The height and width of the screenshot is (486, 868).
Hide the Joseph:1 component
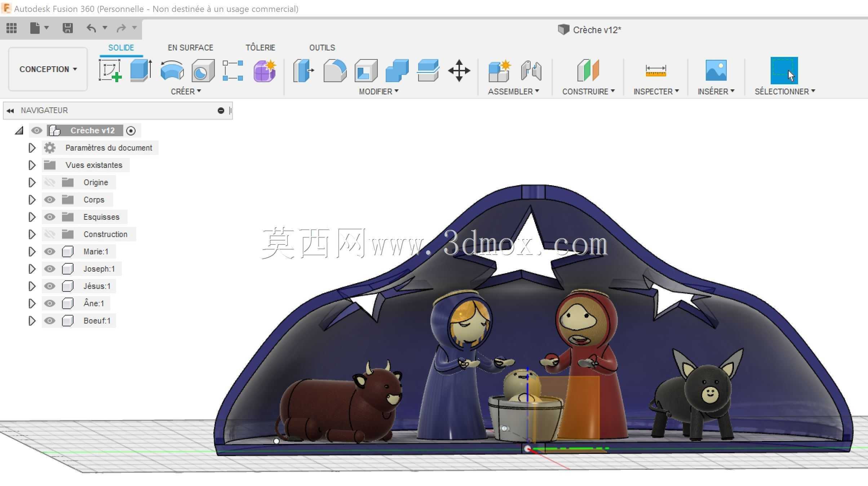tap(50, 269)
